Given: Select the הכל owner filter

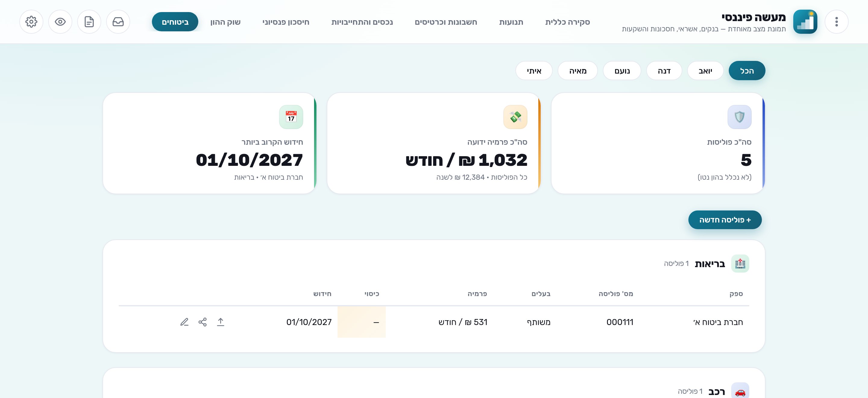Looking at the screenshot, I should [747, 71].
